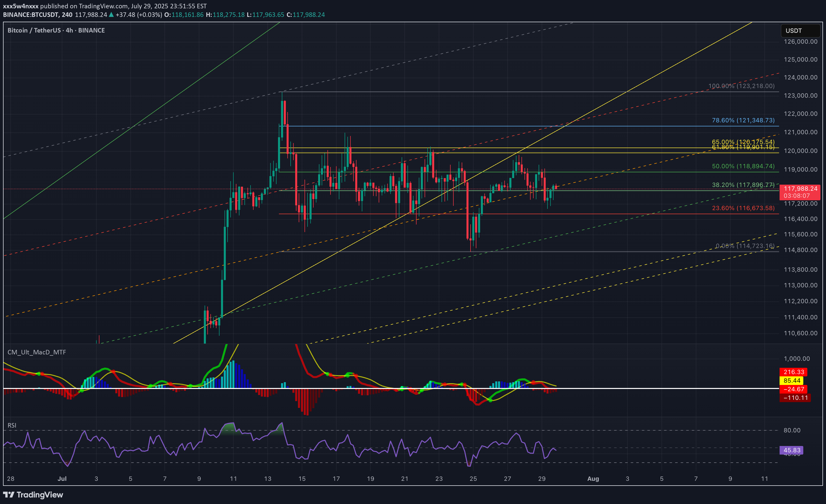The width and height of the screenshot is (826, 504).
Task: Select the close value C:117,988.24
Action: tap(306, 15)
